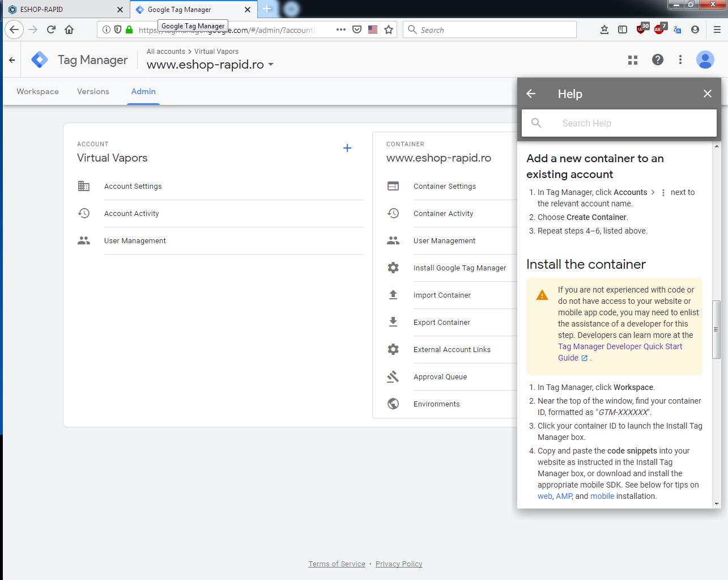
Task: Open the All accounts breadcrumb link
Action: (x=166, y=52)
